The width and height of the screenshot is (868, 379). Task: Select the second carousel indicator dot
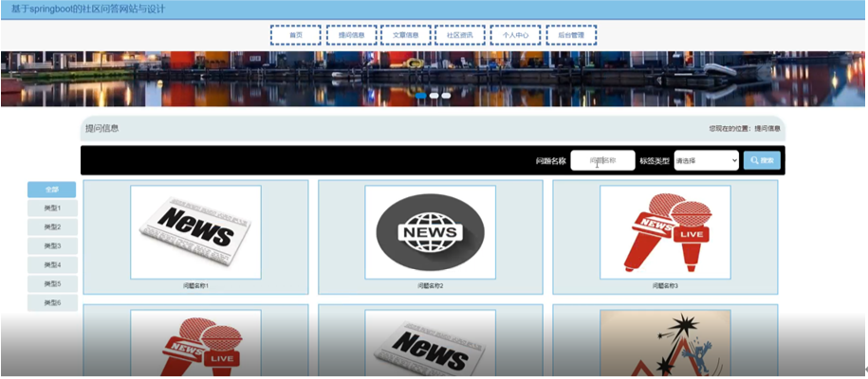(x=434, y=96)
